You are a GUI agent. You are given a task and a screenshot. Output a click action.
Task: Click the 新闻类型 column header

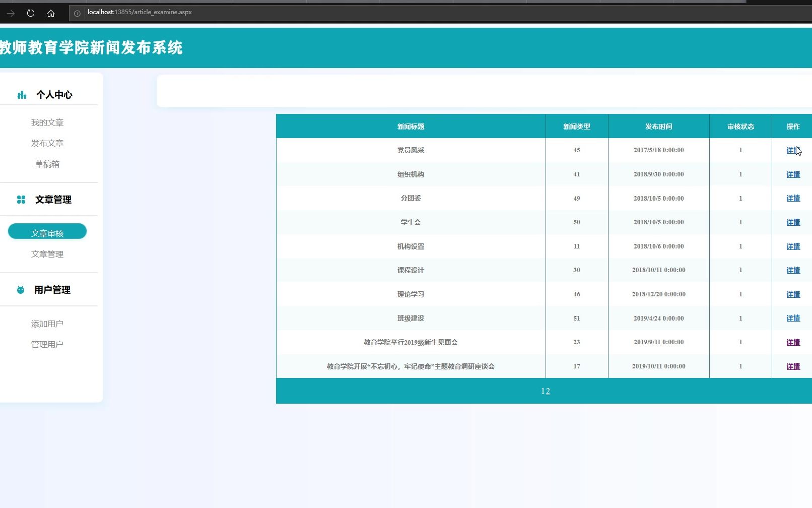click(577, 126)
